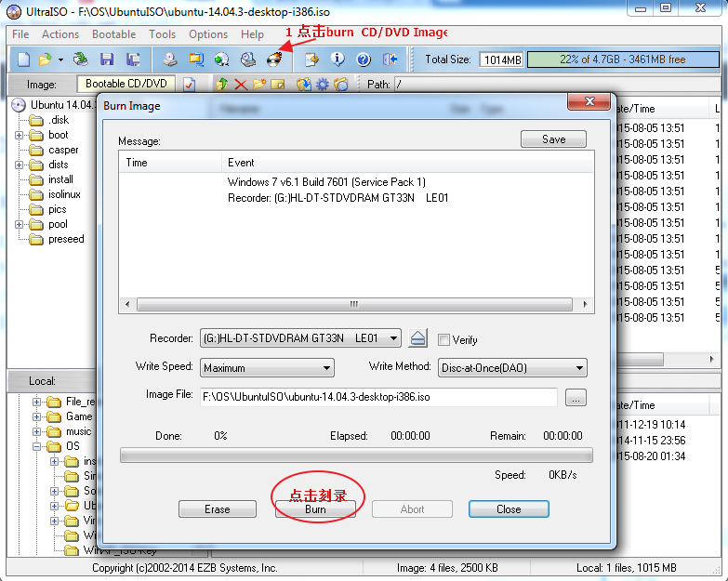This screenshot has width=728, height=581.
Task: Click the Open CD/DVD toolbar icon
Action: pos(81,59)
